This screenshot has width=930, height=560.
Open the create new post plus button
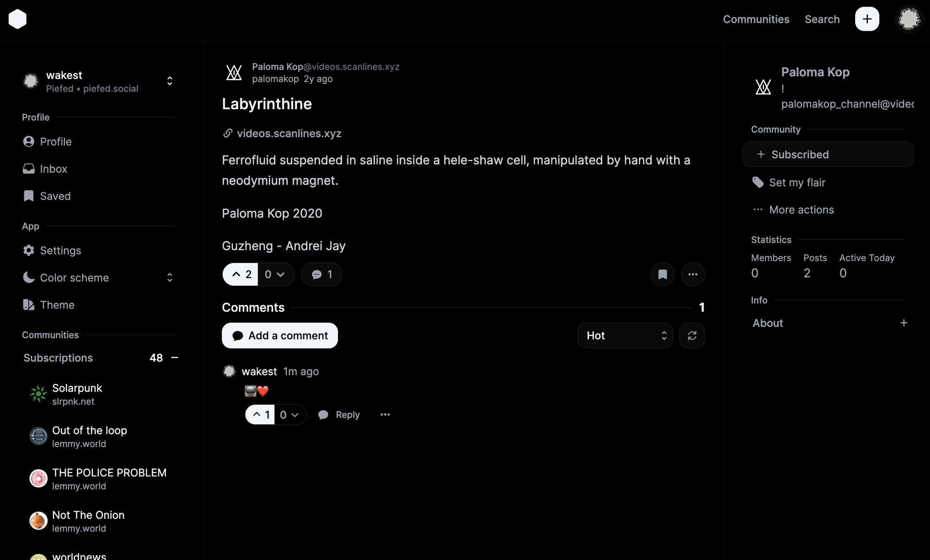(x=867, y=19)
